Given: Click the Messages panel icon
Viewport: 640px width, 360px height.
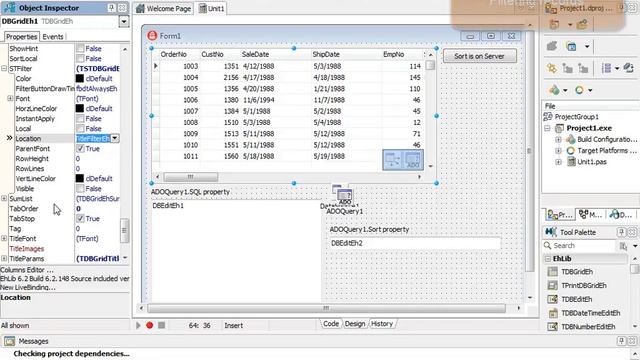Looking at the screenshot, I should 9,341.
